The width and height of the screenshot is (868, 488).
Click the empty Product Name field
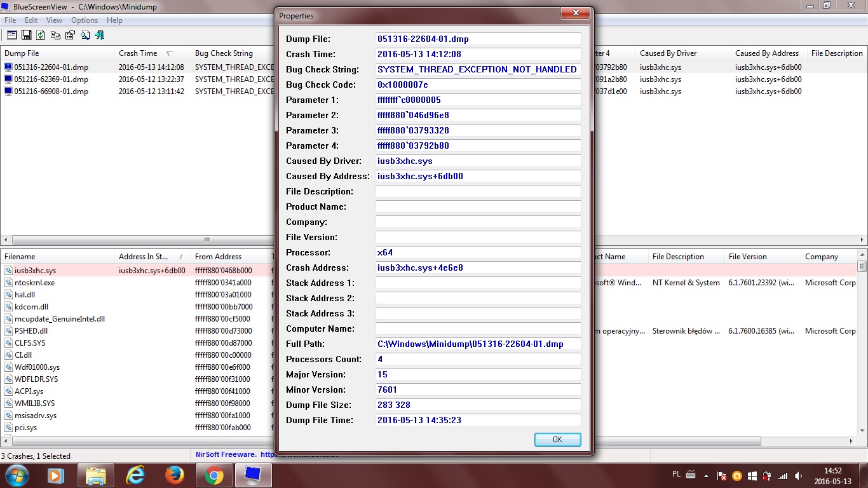(478, 207)
